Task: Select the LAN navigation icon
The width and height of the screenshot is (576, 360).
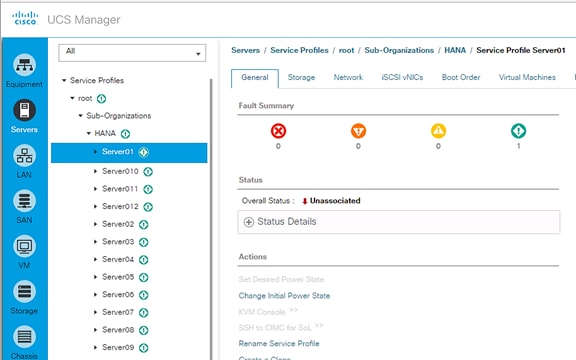Action: [24, 155]
